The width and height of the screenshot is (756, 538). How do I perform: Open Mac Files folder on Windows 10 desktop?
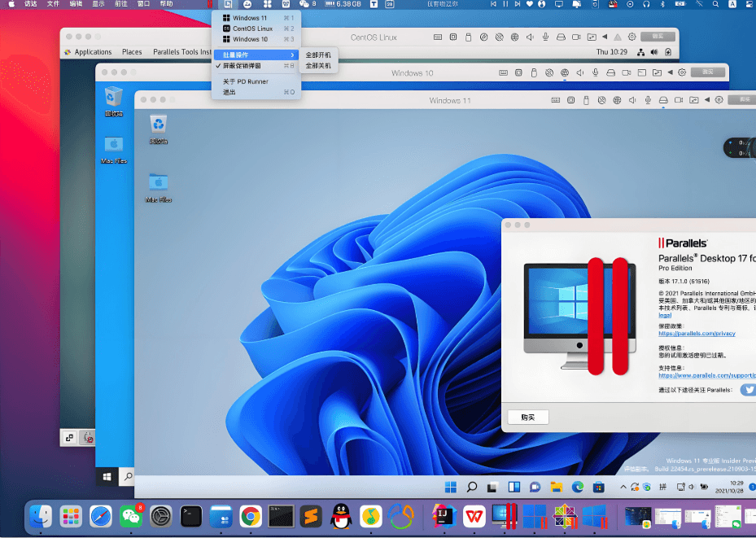114,150
